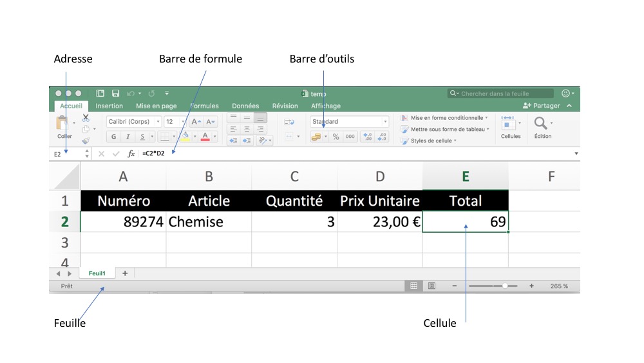This screenshot has height=363, width=644.
Task: Copy selection using the copy pages icon
Action: pos(86,130)
